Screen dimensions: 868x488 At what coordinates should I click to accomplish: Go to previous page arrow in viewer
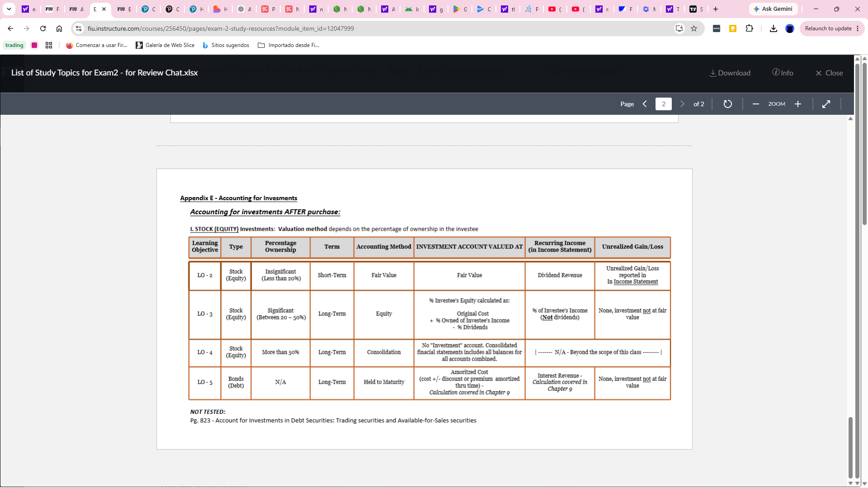[x=645, y=104]
